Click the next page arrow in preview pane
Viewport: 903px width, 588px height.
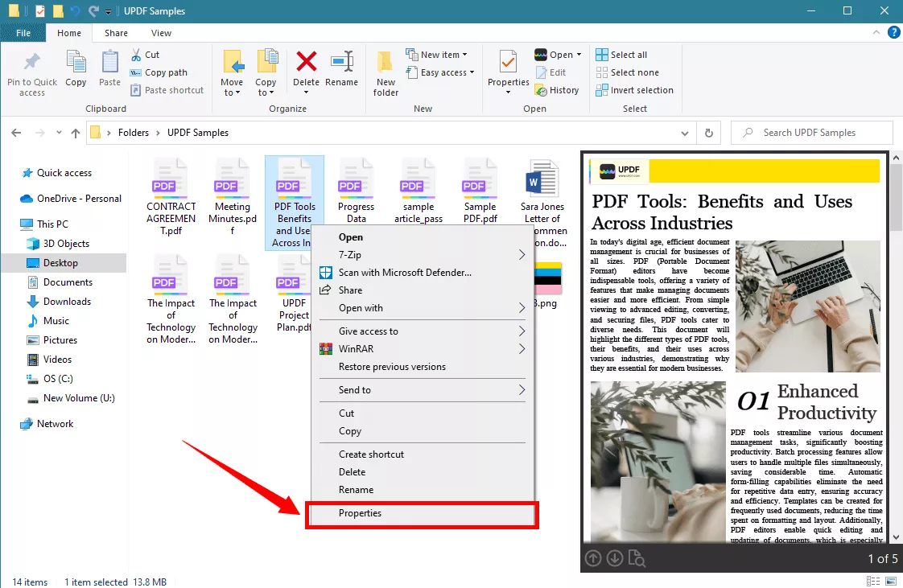614,557
